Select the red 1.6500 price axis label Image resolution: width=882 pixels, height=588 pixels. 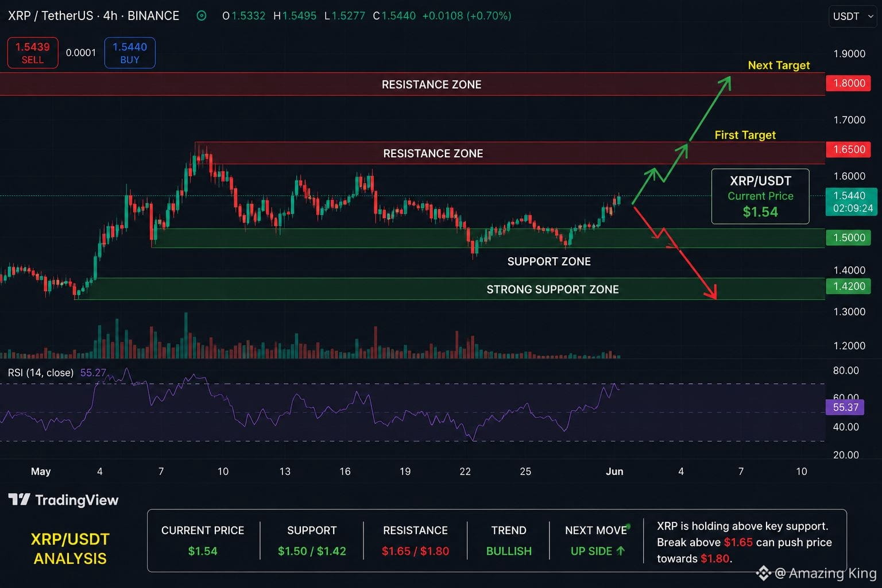click(849, 149)
